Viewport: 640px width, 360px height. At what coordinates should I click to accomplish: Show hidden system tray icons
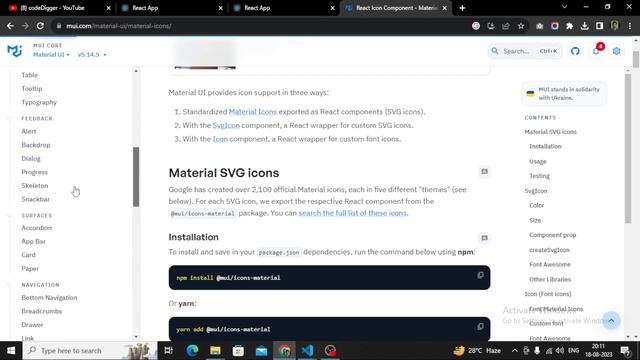[x=514, y=351]
